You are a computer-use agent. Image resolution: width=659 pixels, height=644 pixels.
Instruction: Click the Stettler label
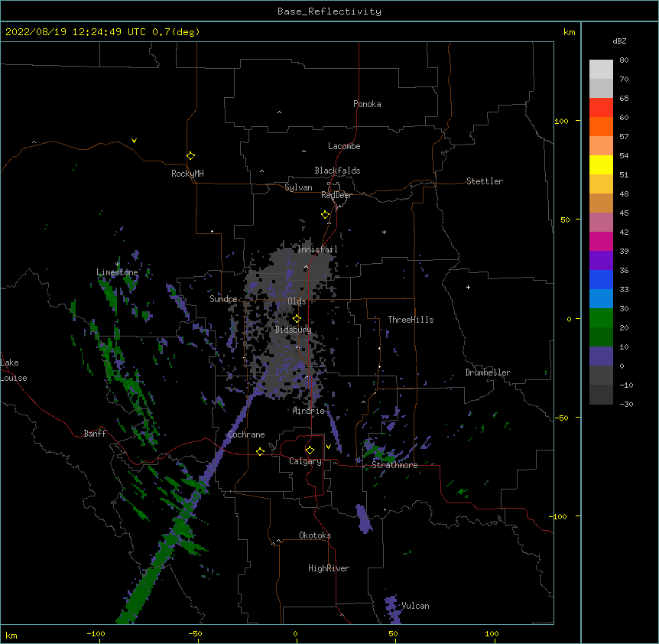click(485, 181)
